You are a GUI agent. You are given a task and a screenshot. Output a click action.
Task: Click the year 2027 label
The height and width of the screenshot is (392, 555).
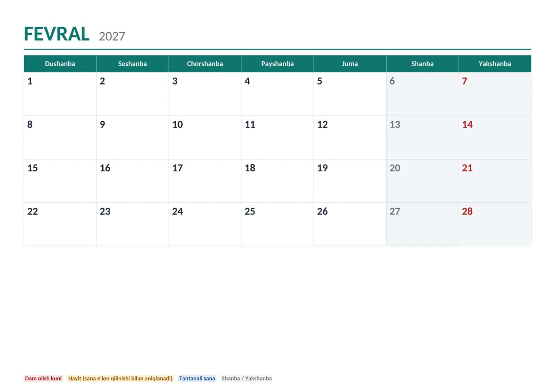point(112,36)
